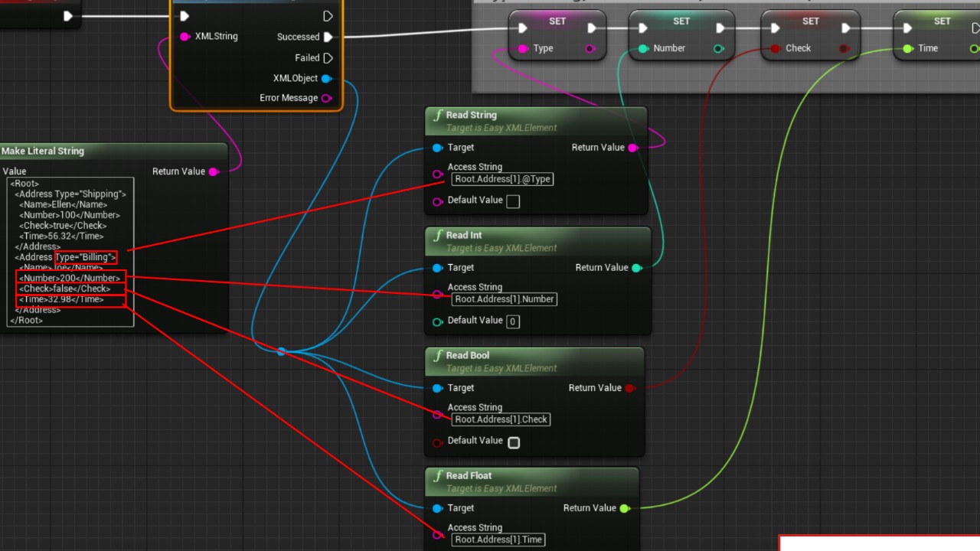Click the SET Number exec output pin
The image size is (980, 551).
720,28
